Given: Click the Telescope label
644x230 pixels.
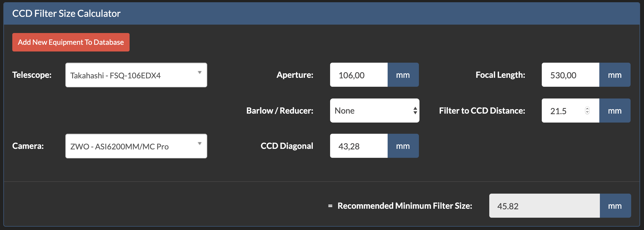Looking at the screenshot, I should (32, 75).
